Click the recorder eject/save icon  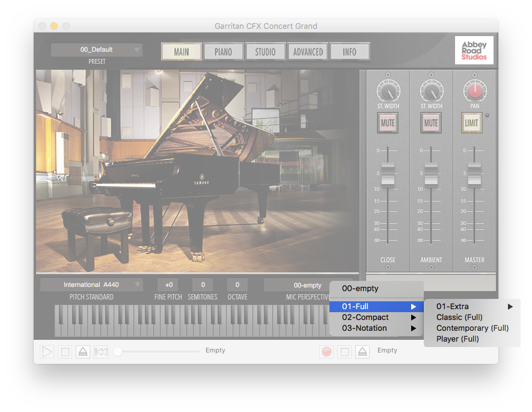coord(362,352)
